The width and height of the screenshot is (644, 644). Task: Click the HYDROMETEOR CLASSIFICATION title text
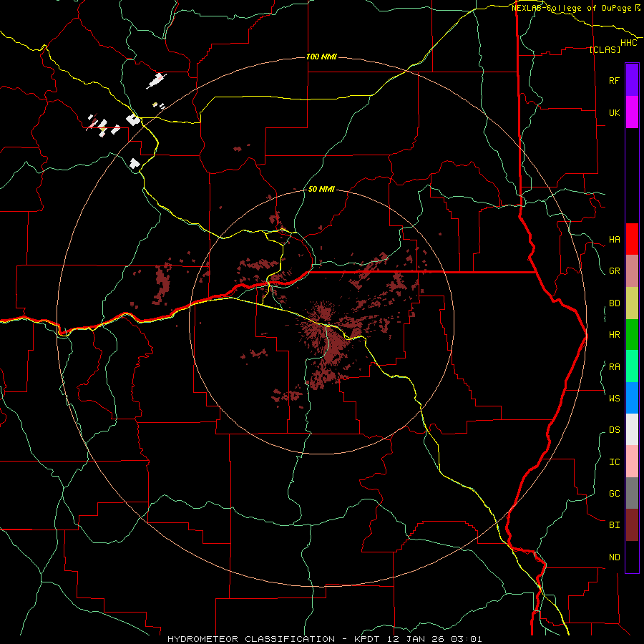click(x=251, y=639)
